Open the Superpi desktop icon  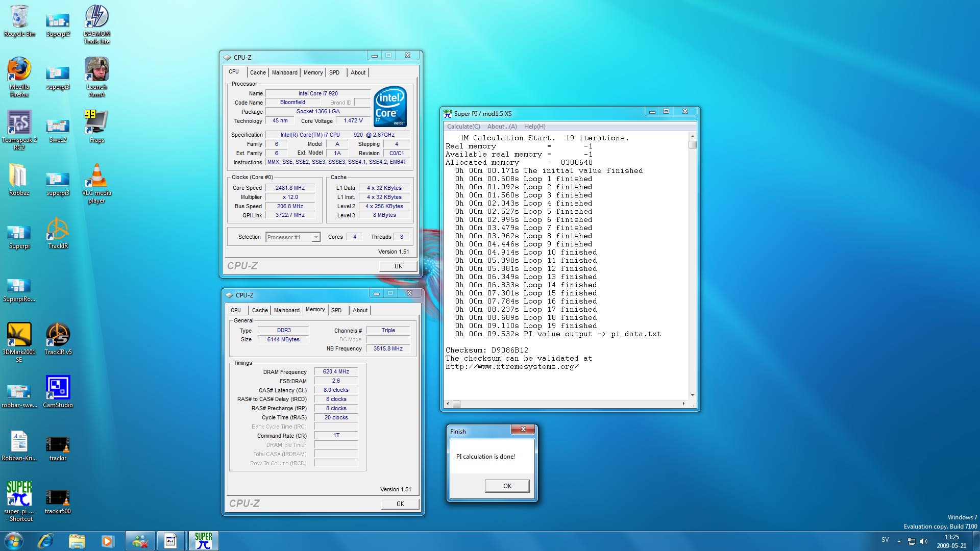[19, 236]
